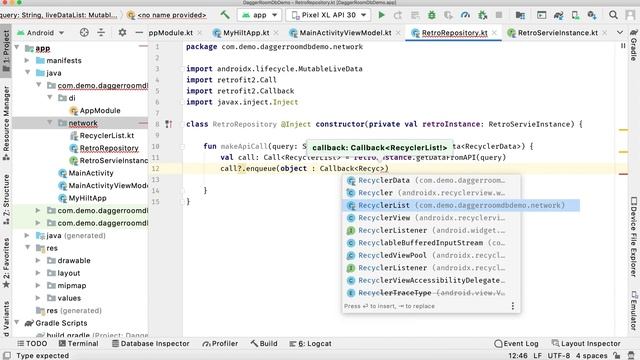Select RecyclerData completion suggestion
The image size is (640, 360).
(431, 180)
